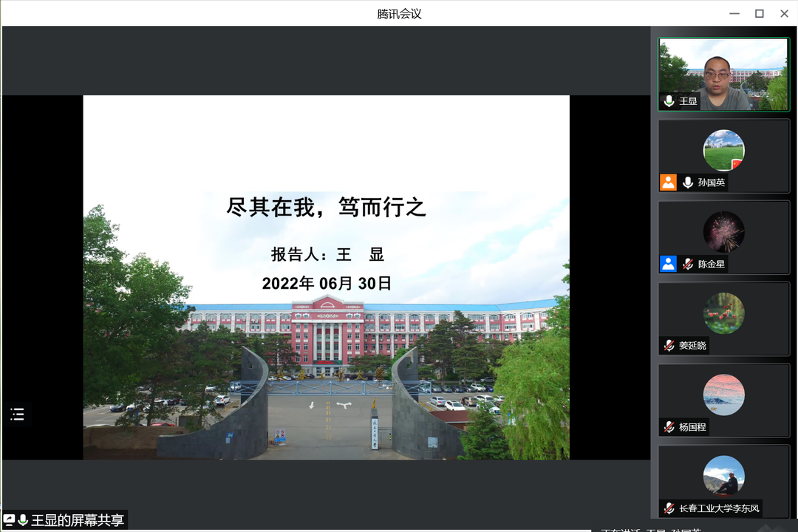The image size is (798, 532).
Task: Click 王显's active microphone icon
Action: click(669, 101)
